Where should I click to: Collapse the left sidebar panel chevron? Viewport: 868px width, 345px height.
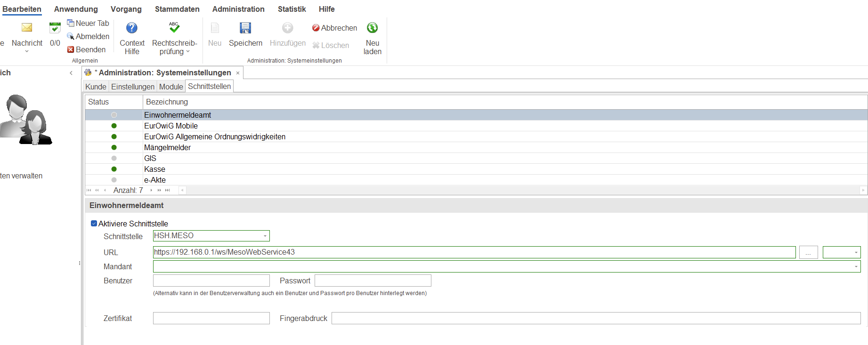pyautogui.click(x=71, y=73)
